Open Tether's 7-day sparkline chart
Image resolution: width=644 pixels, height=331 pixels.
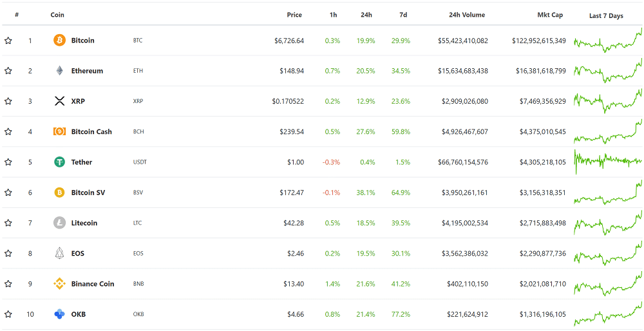pos(608,162)
